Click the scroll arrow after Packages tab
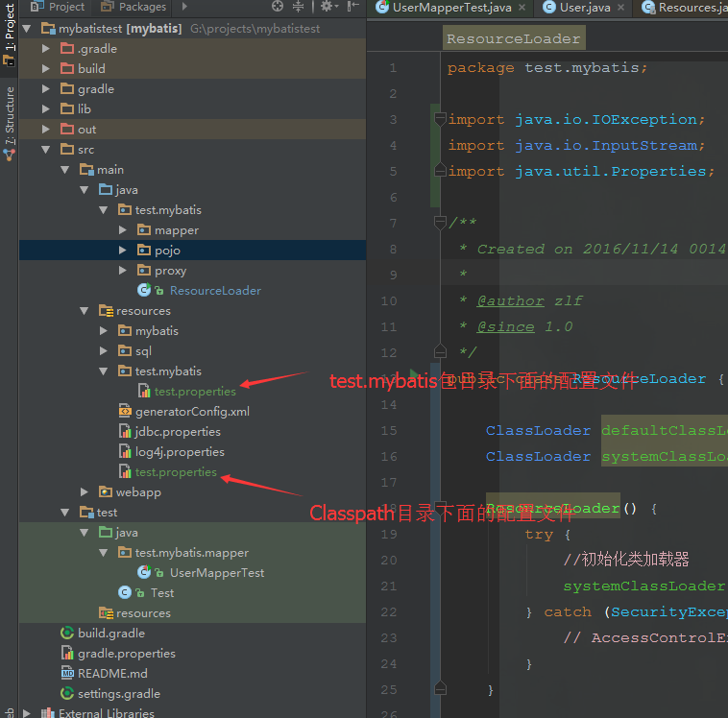The image size is (728, 718). 184,7
